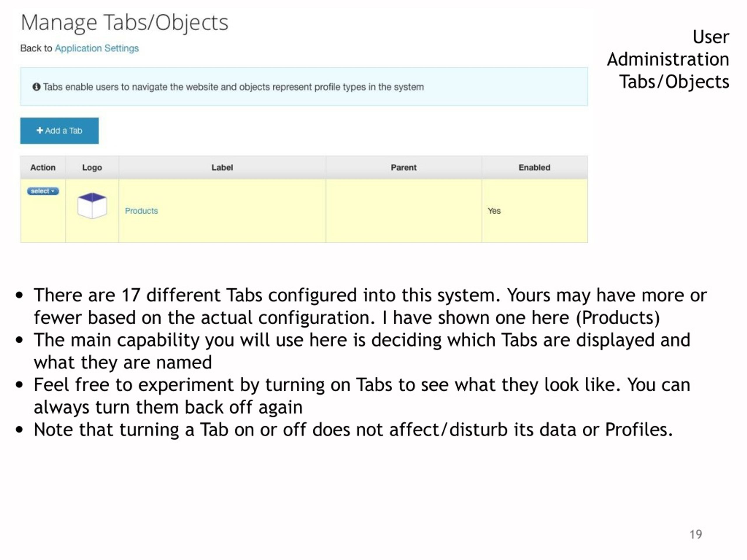Sort by the Enabled column header
This screenshot has height=560, width=747.
click(535, 167)
